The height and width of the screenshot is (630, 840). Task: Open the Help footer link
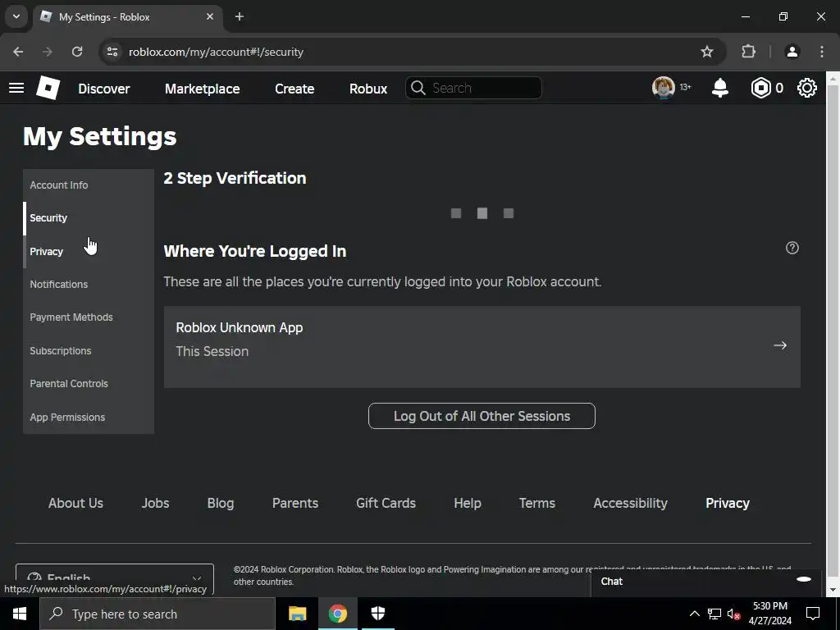point(468,503)
